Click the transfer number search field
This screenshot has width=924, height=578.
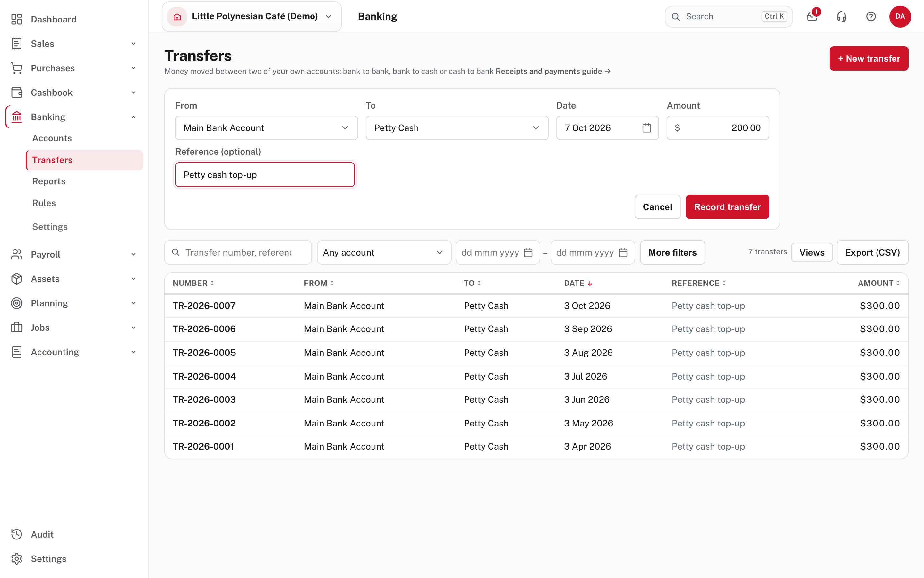click(237, 252)
